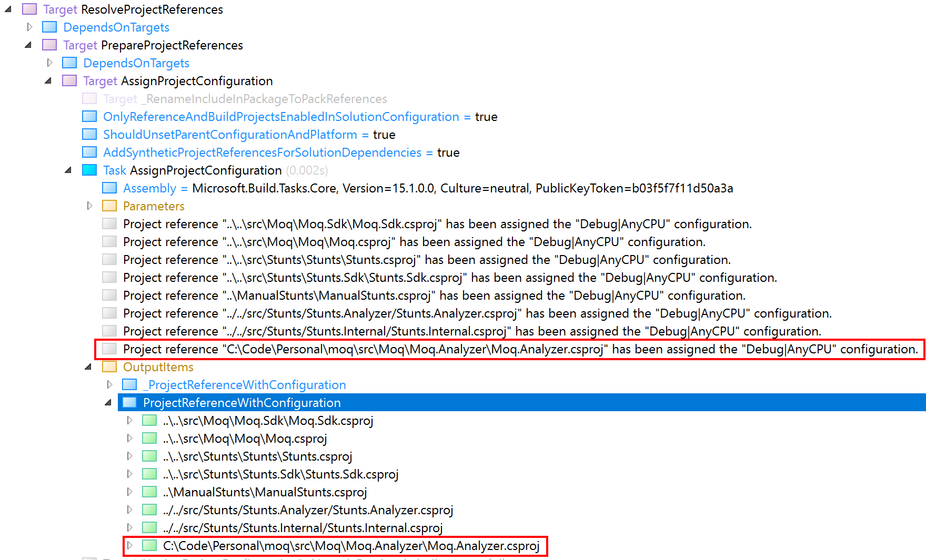926x560 pixels.
Task: Click the cyan Task AssignProjectConfiguration icon
Action: pos(89,170)
